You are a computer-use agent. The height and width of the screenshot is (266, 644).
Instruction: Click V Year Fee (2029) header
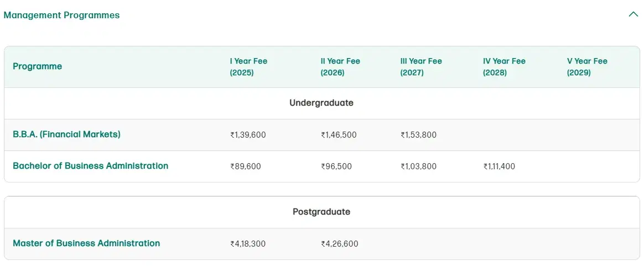(587, 67)
